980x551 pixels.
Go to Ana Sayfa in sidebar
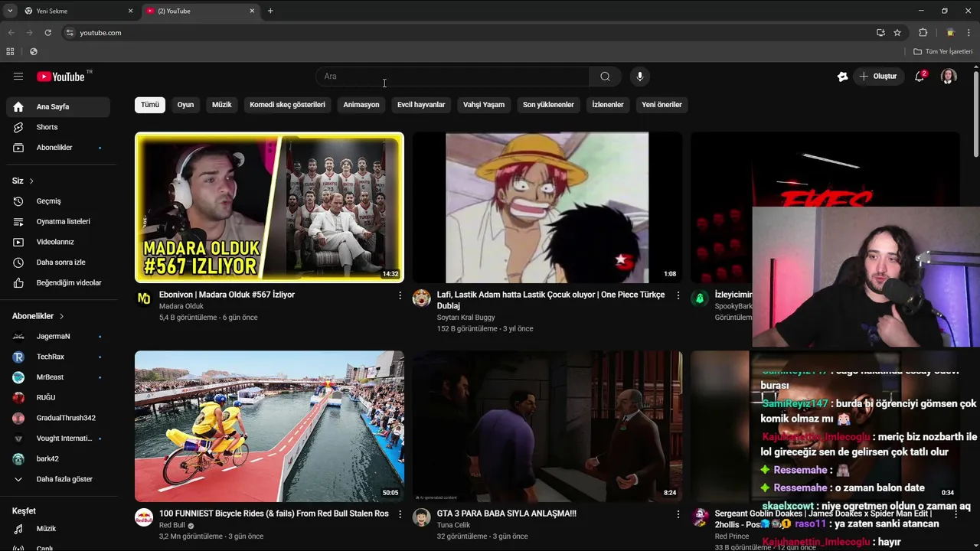[x=58, y=106]
